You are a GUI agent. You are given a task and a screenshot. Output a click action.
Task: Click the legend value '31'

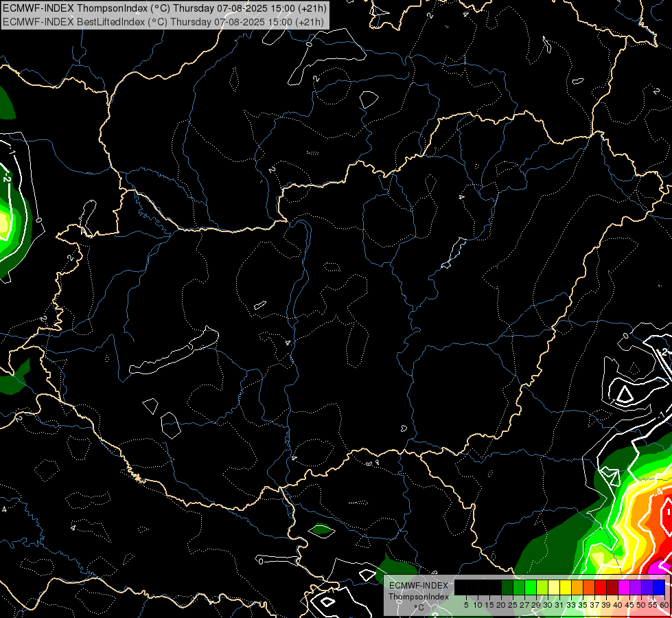[559, 605]
